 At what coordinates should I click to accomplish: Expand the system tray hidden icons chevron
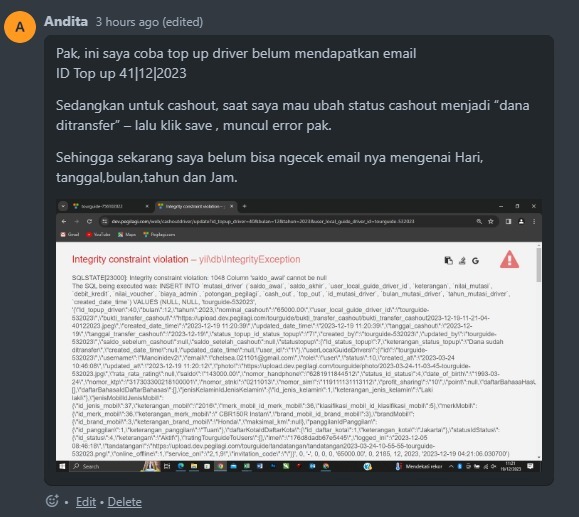coord(451,466)
